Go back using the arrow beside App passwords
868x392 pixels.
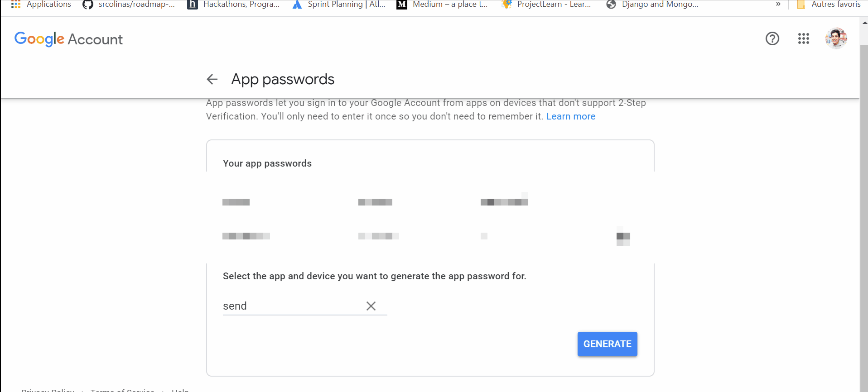(x=212, y=79)
